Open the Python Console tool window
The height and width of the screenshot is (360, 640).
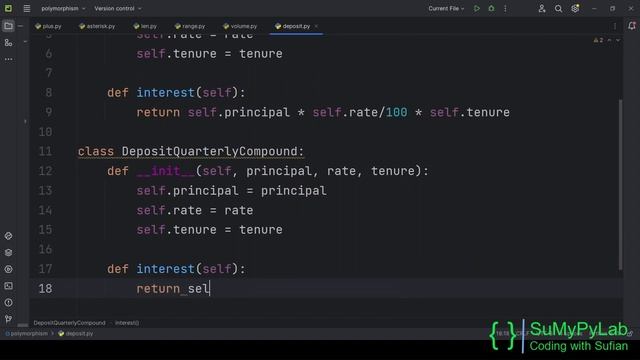pos(8,236)
